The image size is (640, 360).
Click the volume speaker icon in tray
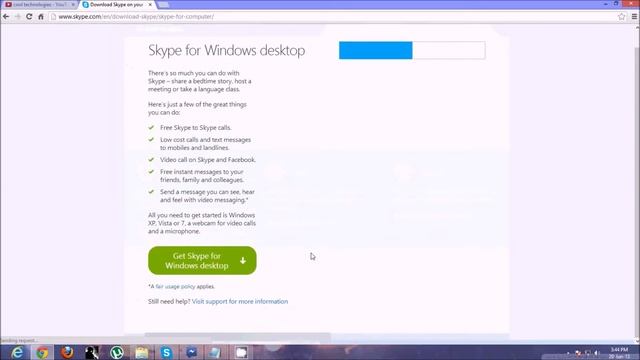pyautogui.click(x=596, y=353)
